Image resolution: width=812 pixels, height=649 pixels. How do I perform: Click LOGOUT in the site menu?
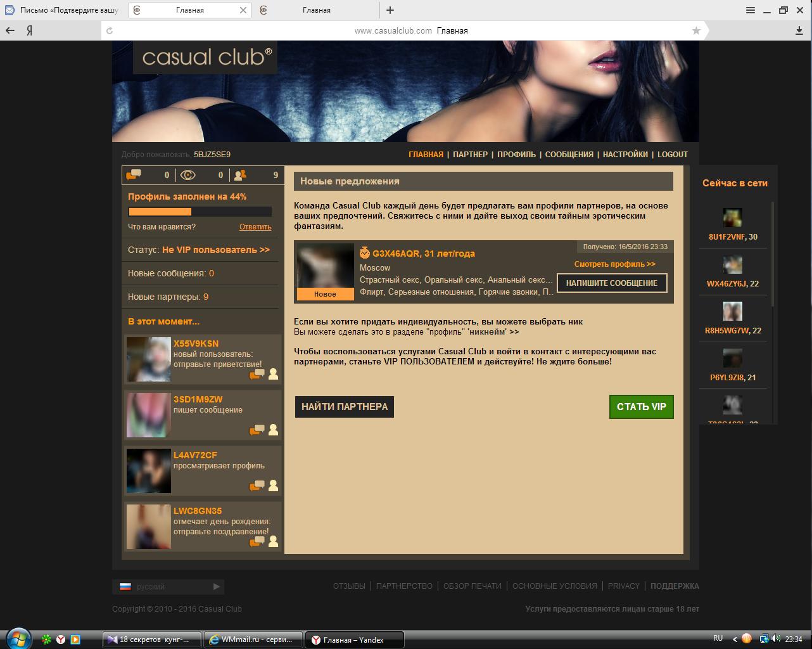click(x=673, y=154)
